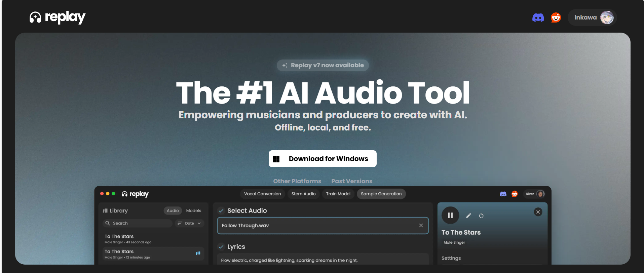The width and height of the screenshot is (644, 273).
Task: Click the Windows logo icon in download button
Action: click(x=276, y=159)
